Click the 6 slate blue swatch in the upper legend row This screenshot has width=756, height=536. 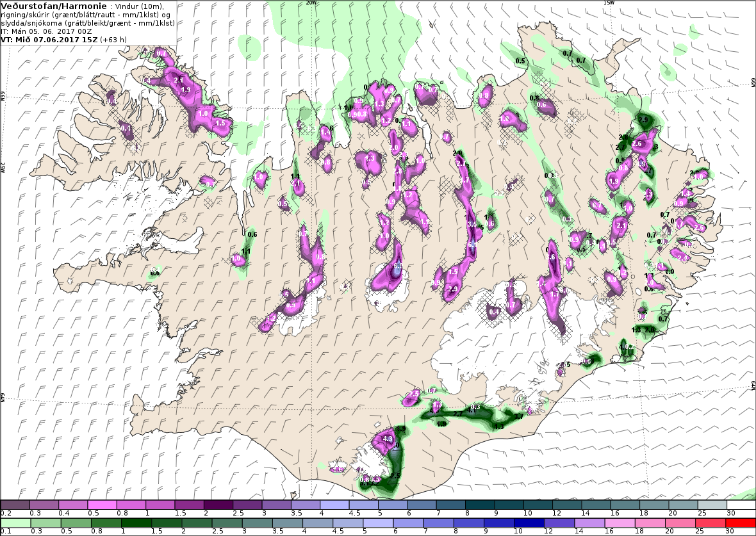pyautogui.click(x=422, y=505)
